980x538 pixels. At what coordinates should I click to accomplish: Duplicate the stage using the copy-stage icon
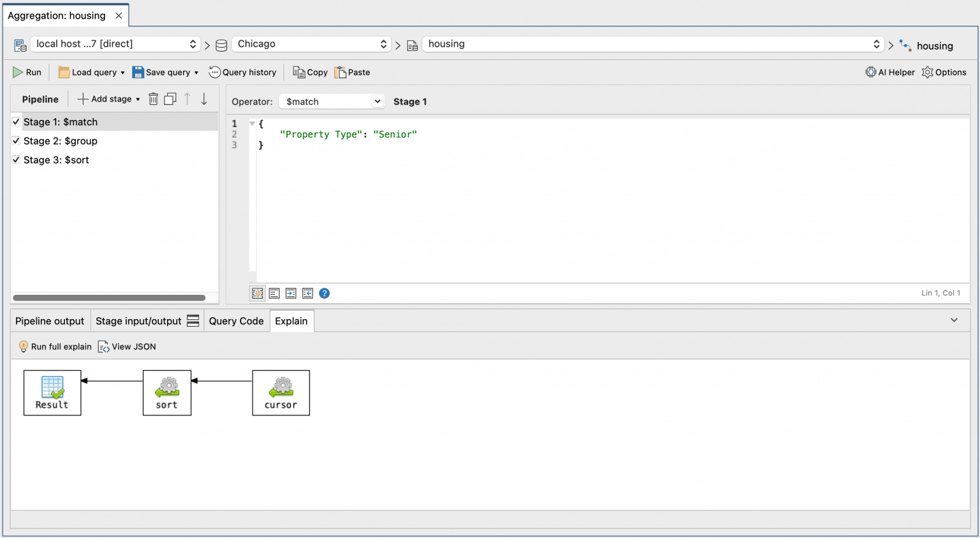click(170, 99)
